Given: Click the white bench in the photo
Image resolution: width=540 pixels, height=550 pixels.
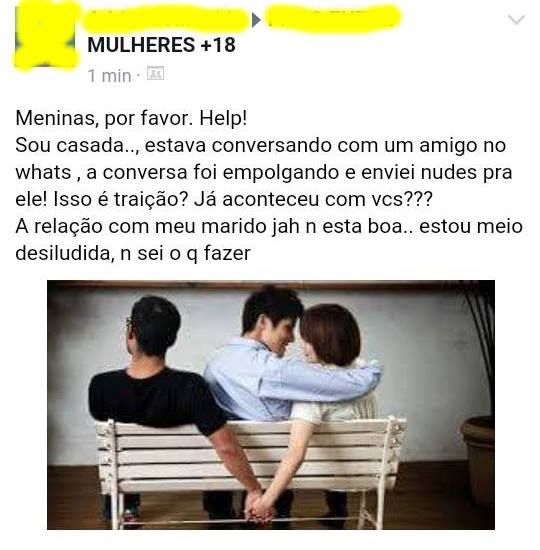Looking at the screenshot, I should (x=249, y=467).
